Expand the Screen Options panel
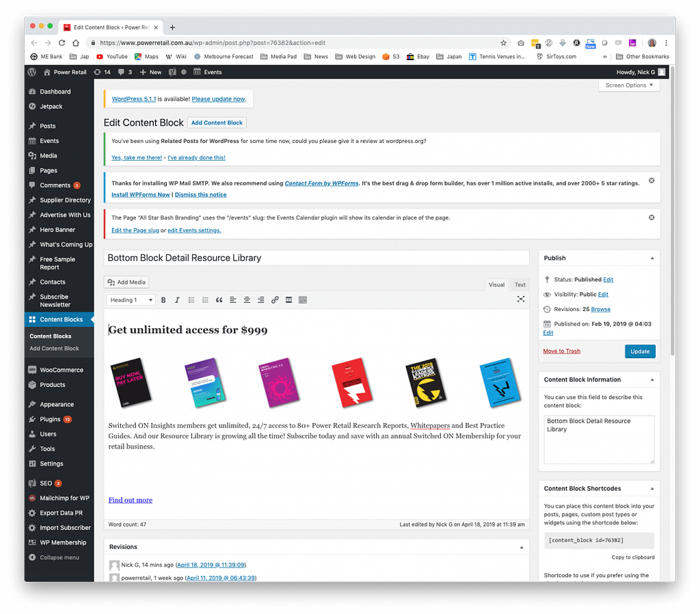700x614 pixels. (629, 85)
